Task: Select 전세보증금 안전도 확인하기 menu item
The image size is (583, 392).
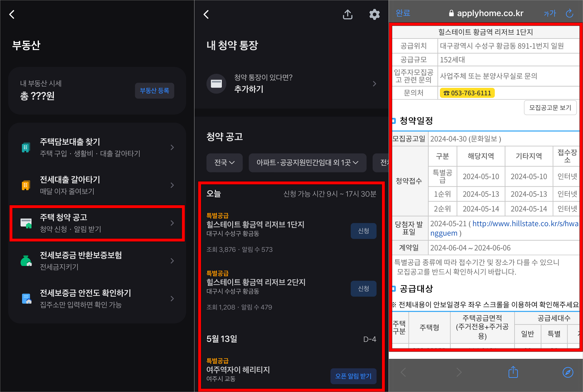Action: (97, 298)
